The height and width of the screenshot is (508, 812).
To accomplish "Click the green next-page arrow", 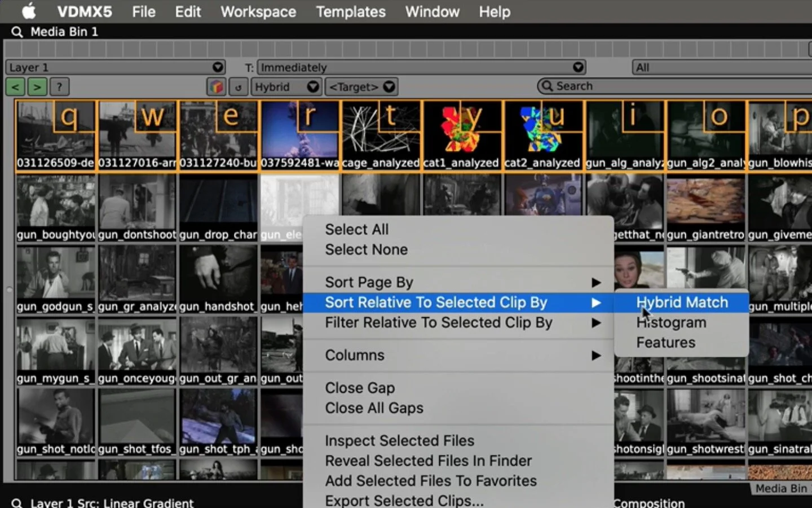I will pos(36,86).
